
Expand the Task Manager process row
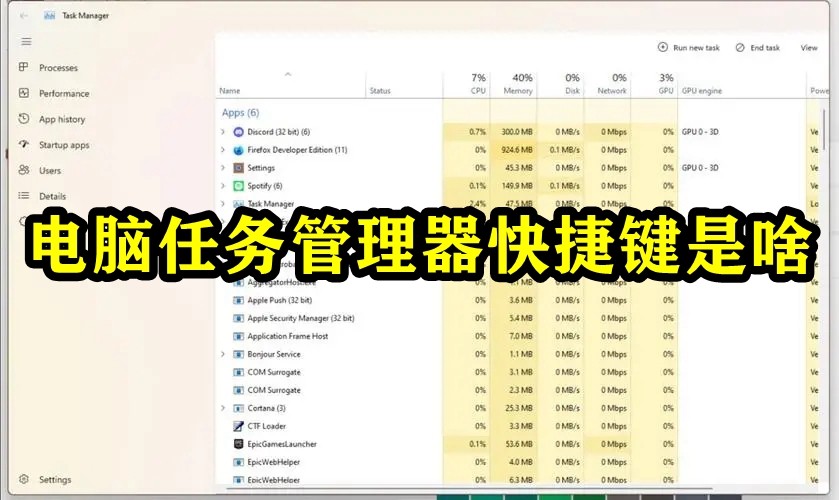(223, 203)
